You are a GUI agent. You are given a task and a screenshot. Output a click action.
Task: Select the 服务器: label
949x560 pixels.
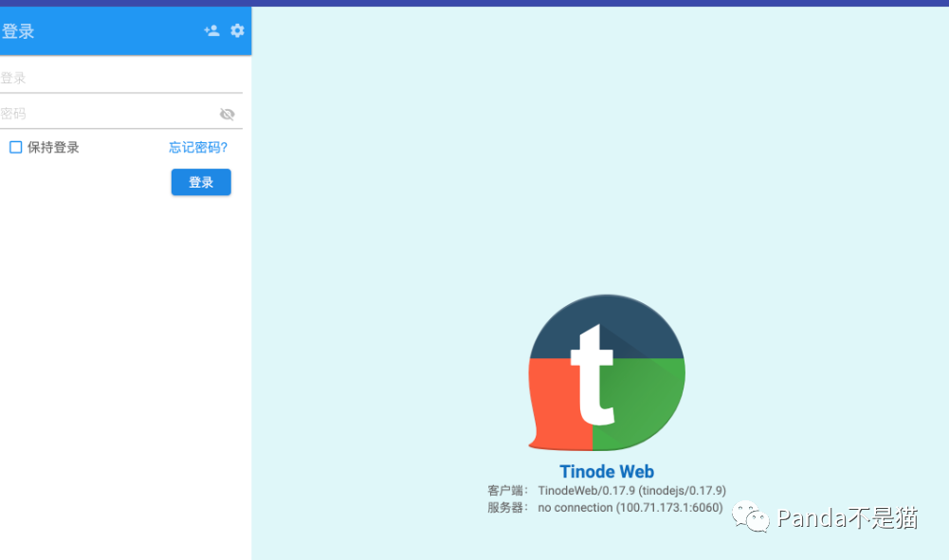tap(508, 507)
